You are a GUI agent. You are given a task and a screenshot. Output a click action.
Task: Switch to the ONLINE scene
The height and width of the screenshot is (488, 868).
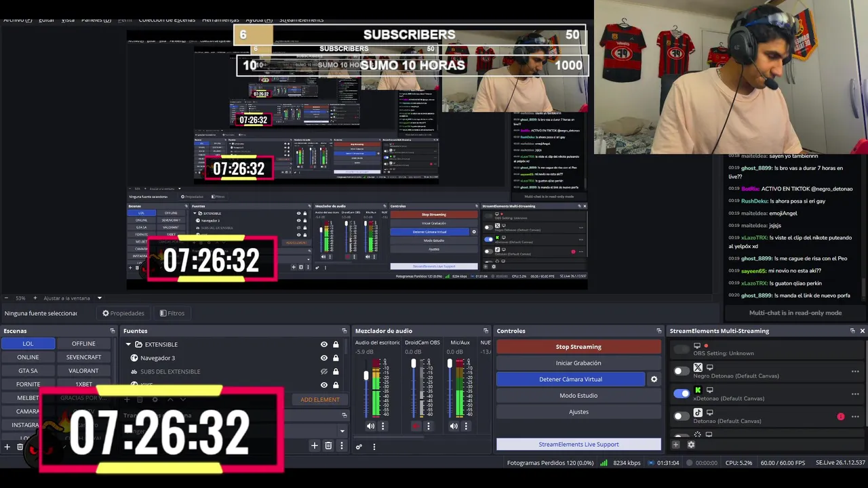pyautogui.click(x=28, y=357)
